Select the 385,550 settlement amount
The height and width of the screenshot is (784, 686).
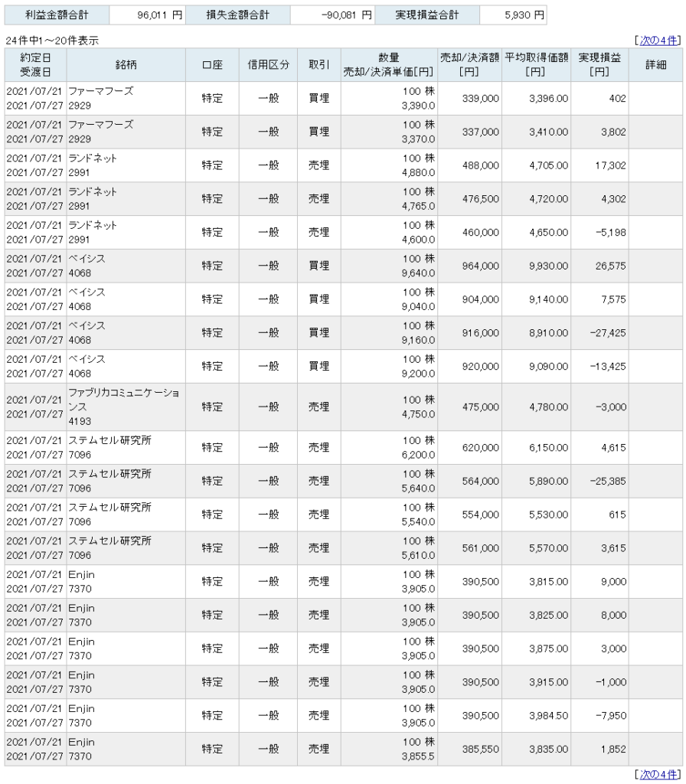click(x=469, y=749)
